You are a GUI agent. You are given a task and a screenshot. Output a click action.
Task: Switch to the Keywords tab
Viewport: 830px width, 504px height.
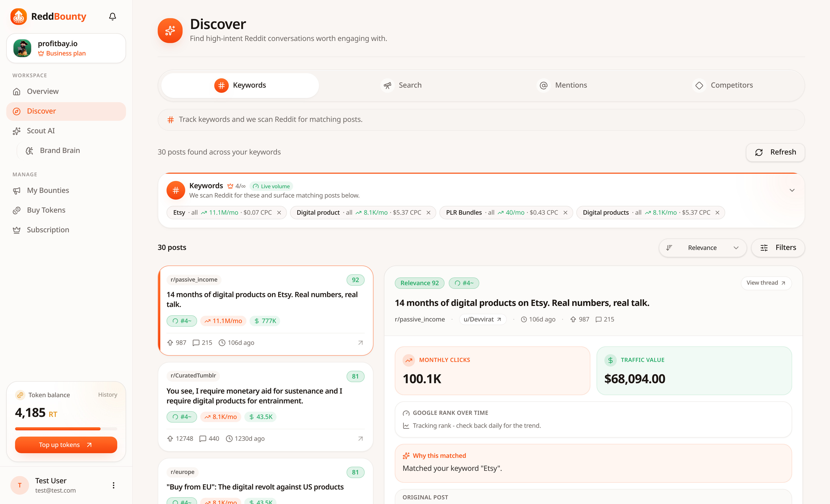[240, 86]
